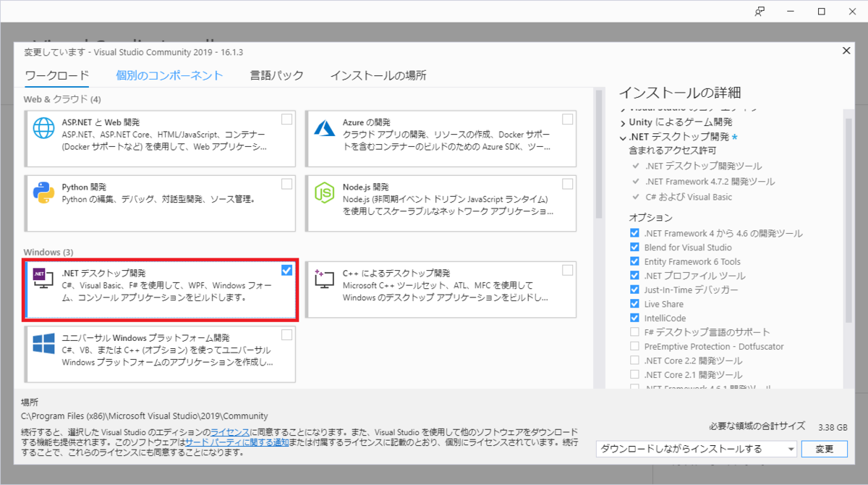
Task: Switch to the 個別のコンポーネント tab
Action: tap(169, 75)
